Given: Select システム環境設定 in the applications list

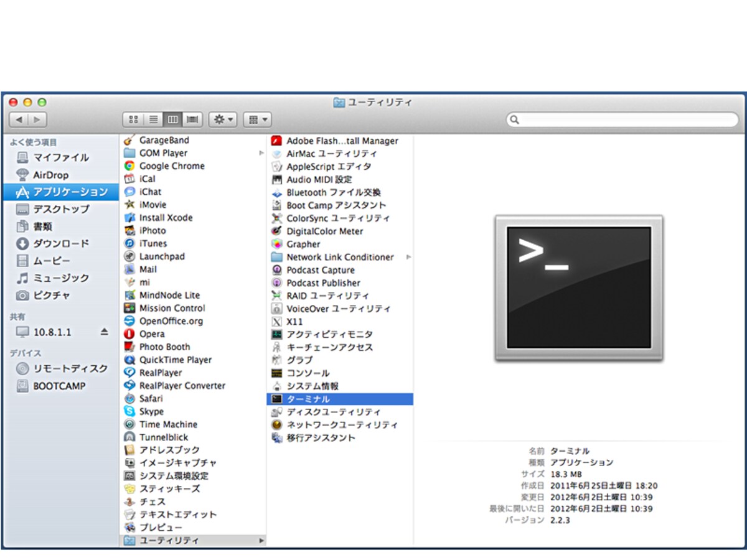Looking at the screenshot, I should pyautogui.click(x=193, y=476).
